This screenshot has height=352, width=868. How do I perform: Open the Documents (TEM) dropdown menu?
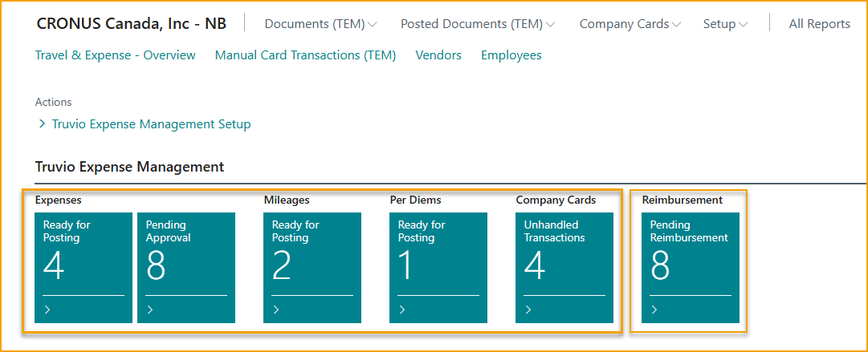320,24
